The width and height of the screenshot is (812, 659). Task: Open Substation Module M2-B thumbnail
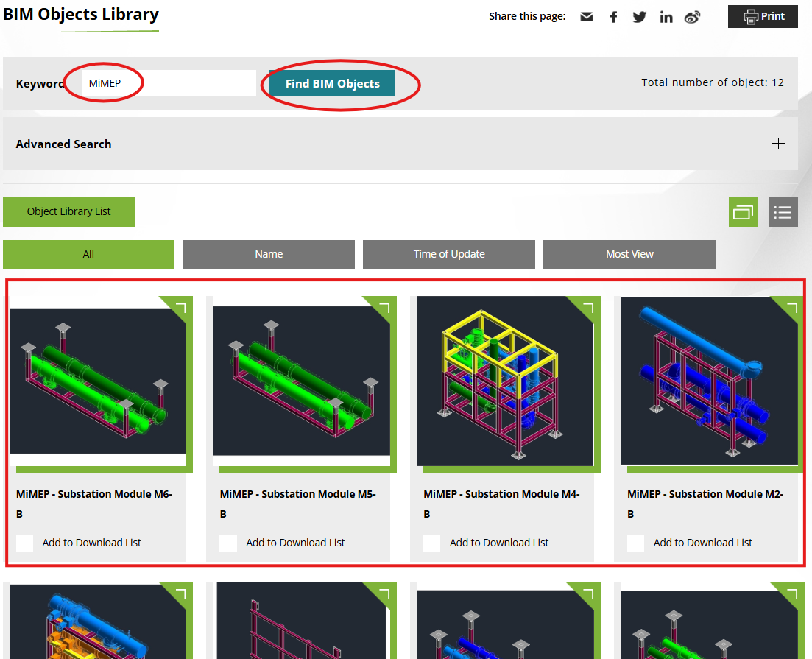pos(709,381)
